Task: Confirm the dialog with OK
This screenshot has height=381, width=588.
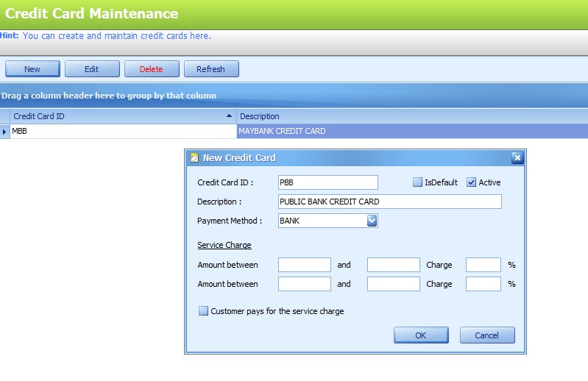Action: click(421, 335)
